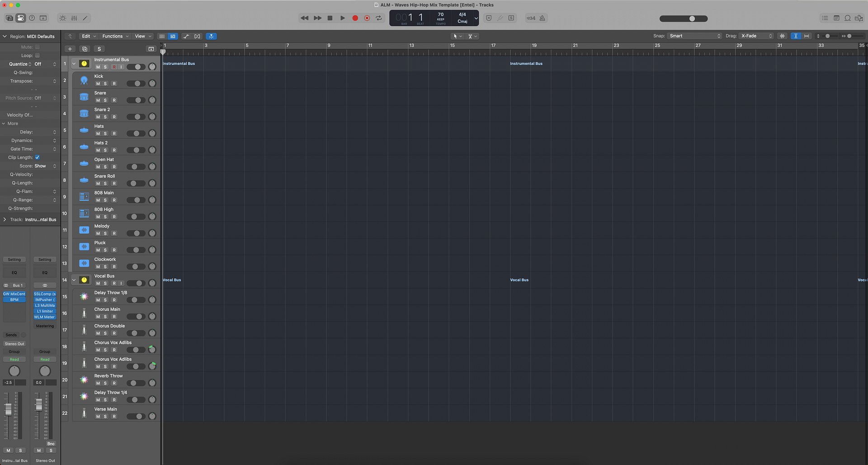This screenshot has height=465, width=868.
Task: Click the Forward transport button
Action: (x=318, y=18)
